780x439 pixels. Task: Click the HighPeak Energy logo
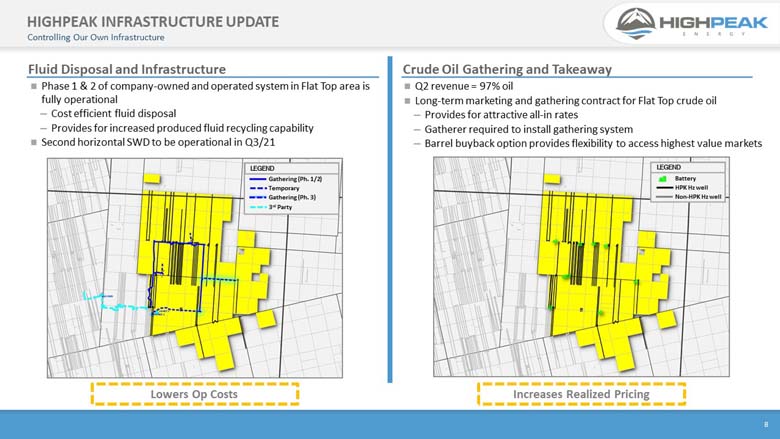pyautogui.click(x=691, y=23)
